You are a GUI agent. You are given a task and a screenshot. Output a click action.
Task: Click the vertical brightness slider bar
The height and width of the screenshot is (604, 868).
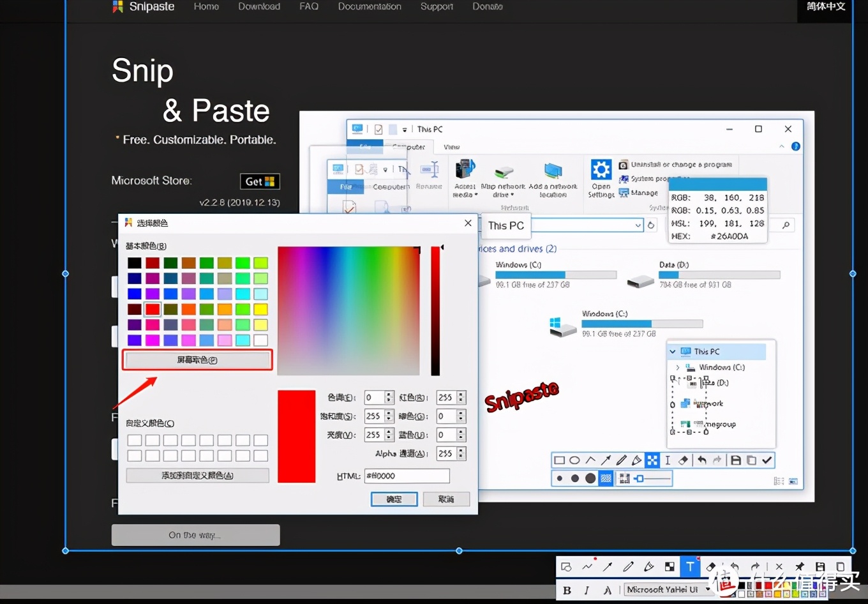click(x=435, y=311)
